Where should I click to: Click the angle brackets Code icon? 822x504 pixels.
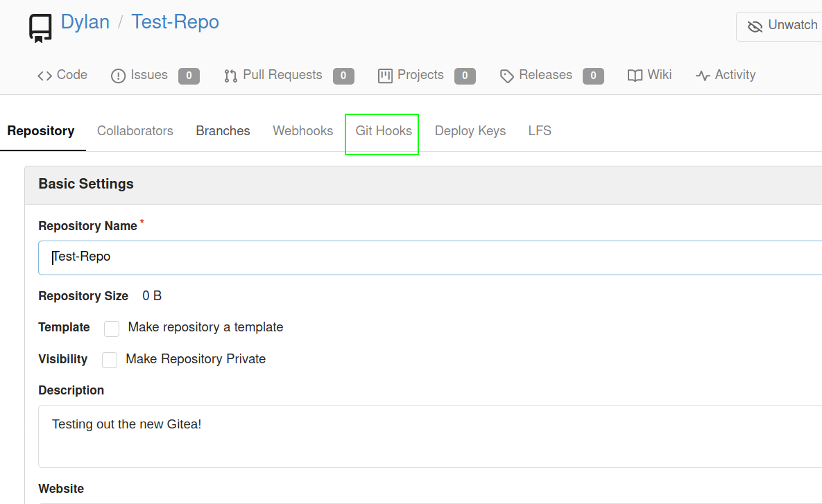tap(44, 76)
